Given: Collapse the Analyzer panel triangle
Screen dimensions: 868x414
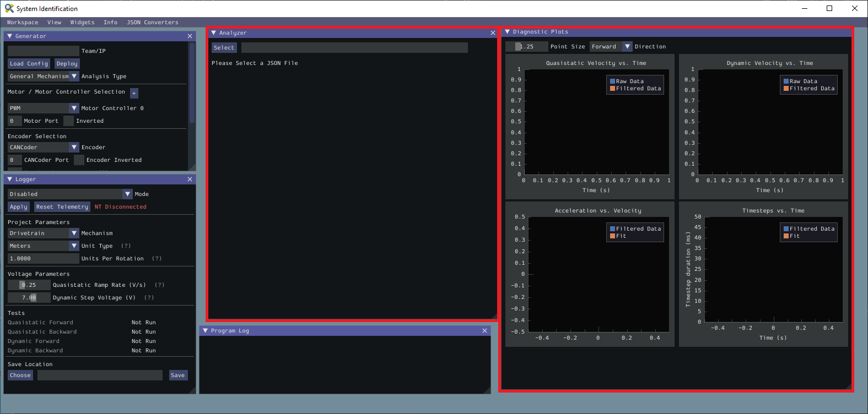Looking at the screenshot, I should coord(213,33).
